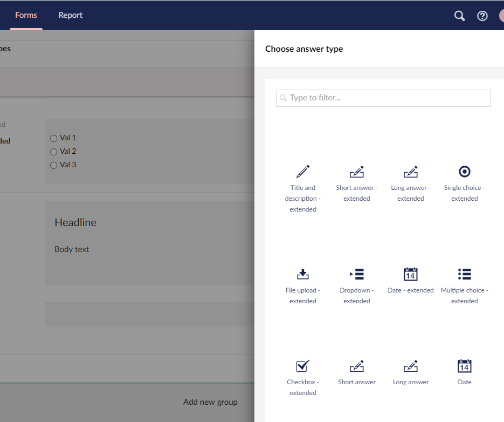
Task: Choose Short answer - extended icon
Action: [x=357, y=172]
